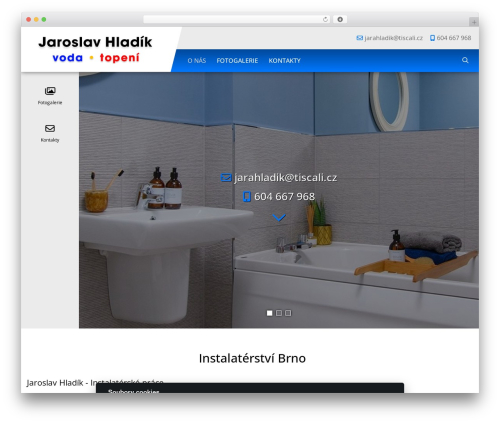Click the envelope icon in the top header
This screenshot has height=423, width=500.
point(359,38)
